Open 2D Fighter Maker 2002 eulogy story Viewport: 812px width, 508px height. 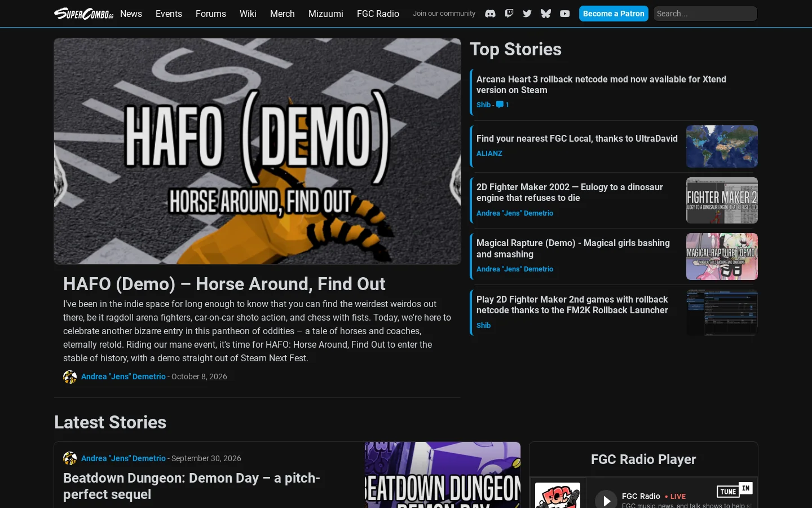[x=570, y=192]
